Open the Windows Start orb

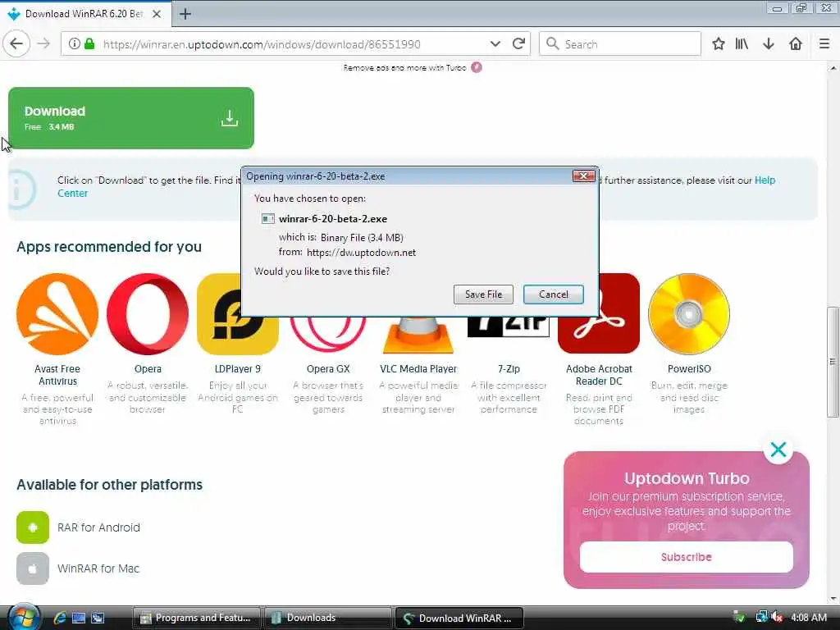pyautogui.click(x=24, y=617)
